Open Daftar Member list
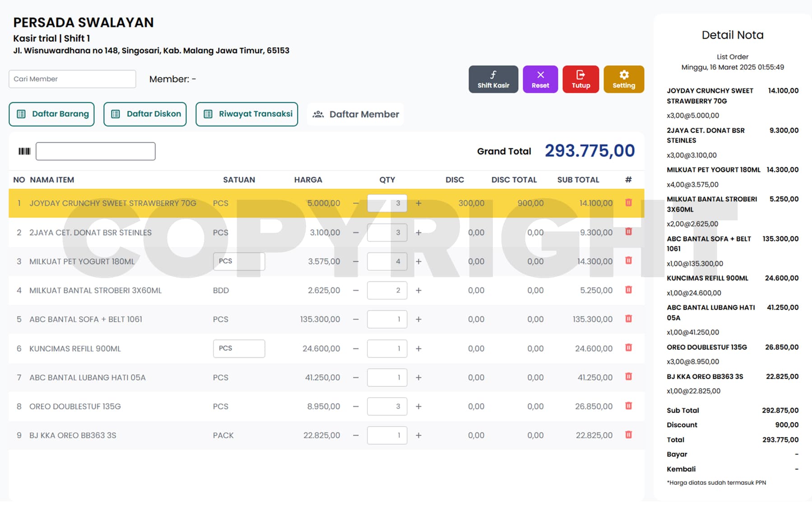Viewport: 812px width, 508px height. 356,114
